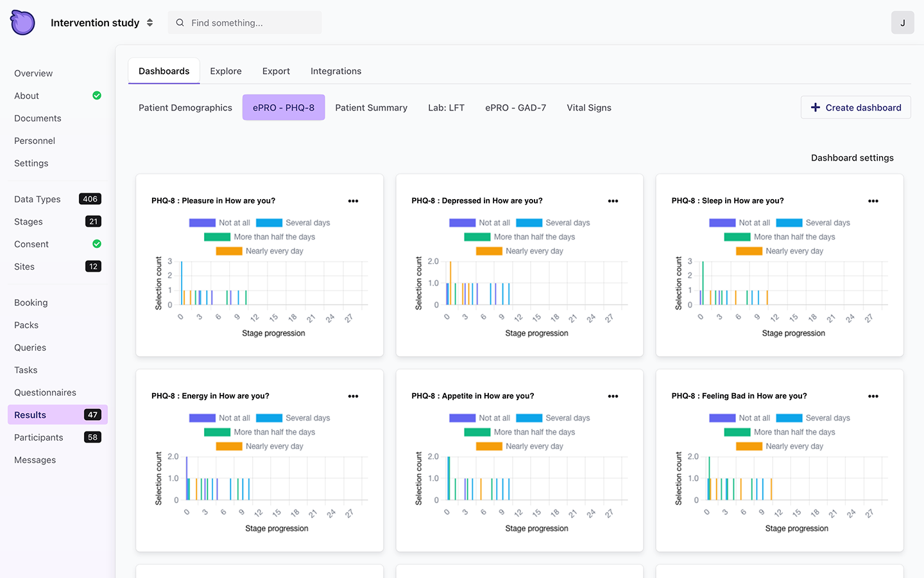This screenshot has height=578, width=924.
Task: Open options menu for Appetite chart
Action: point(613,396)
